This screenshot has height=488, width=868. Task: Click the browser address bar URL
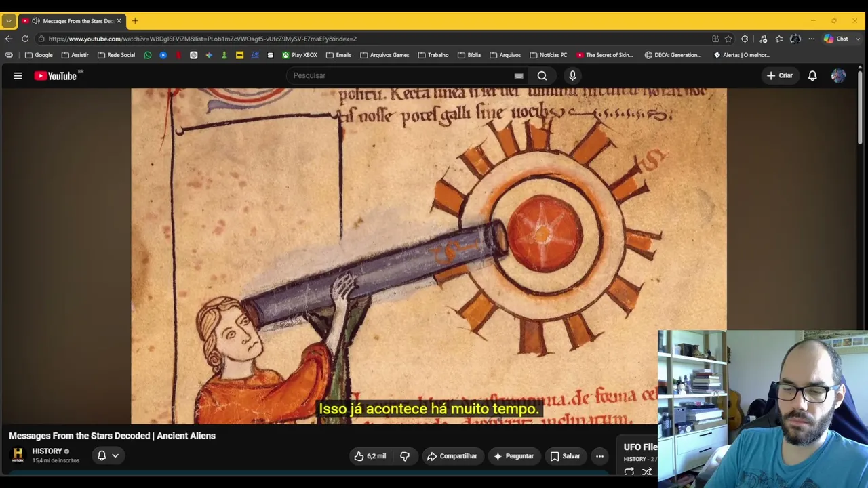(x=202, y=39)
